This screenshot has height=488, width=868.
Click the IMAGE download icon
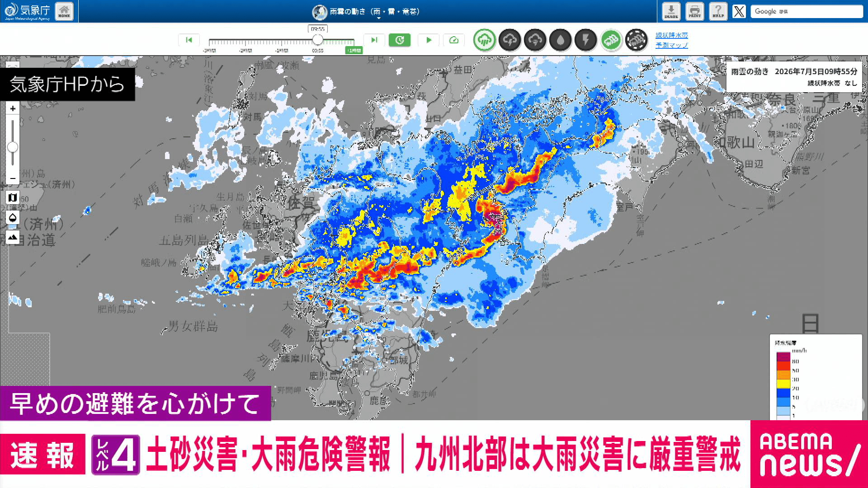671,11
